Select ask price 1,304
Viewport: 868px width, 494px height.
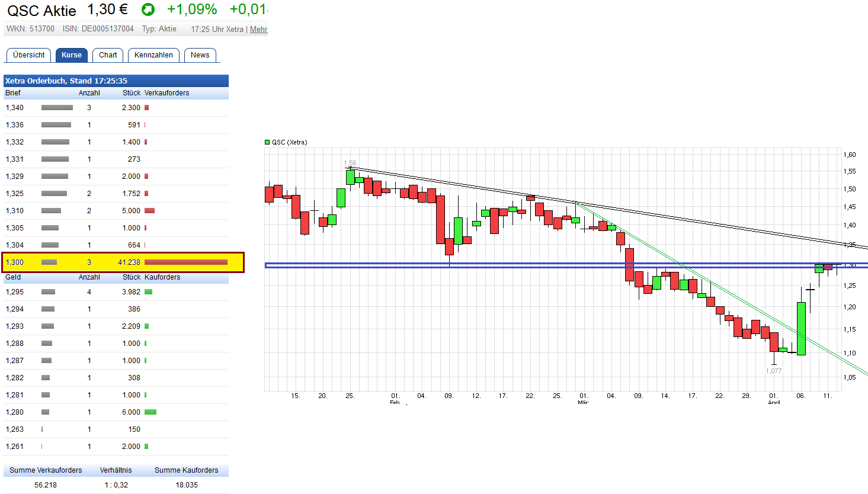(15, 245)
